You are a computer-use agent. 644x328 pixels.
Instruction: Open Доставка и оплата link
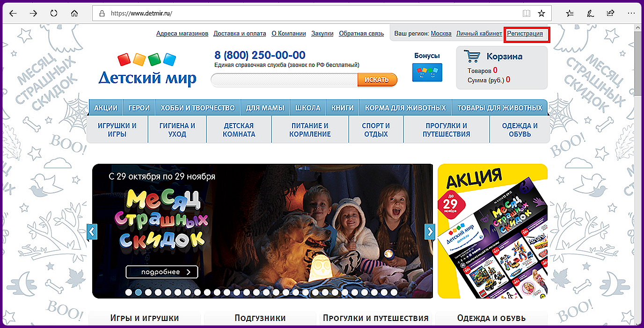(240, 34)
